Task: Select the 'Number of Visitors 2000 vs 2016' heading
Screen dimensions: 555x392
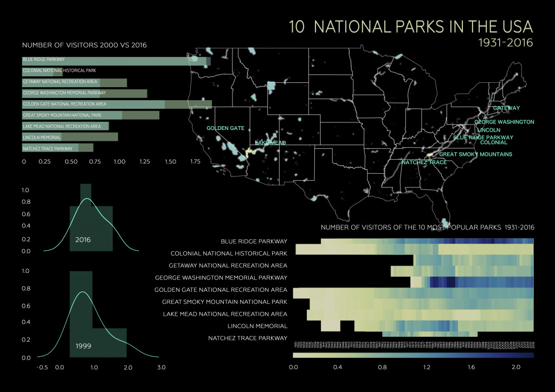Action: point(84,45)
